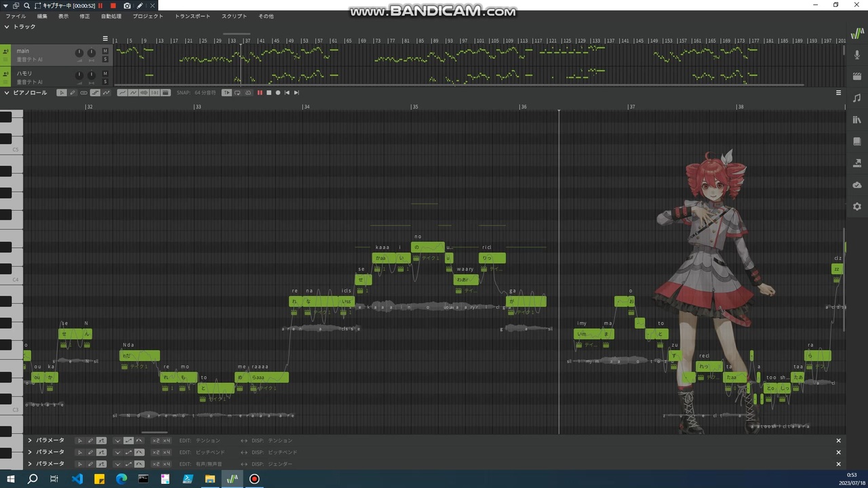Open the render export panel icon
The image size is (868, 488).
pos(857,163)
